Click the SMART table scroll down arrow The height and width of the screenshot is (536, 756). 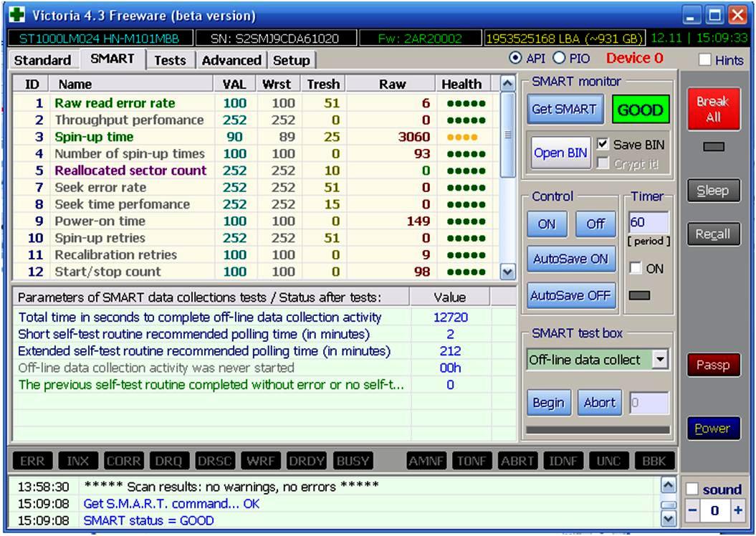click(x=507, y=272)
